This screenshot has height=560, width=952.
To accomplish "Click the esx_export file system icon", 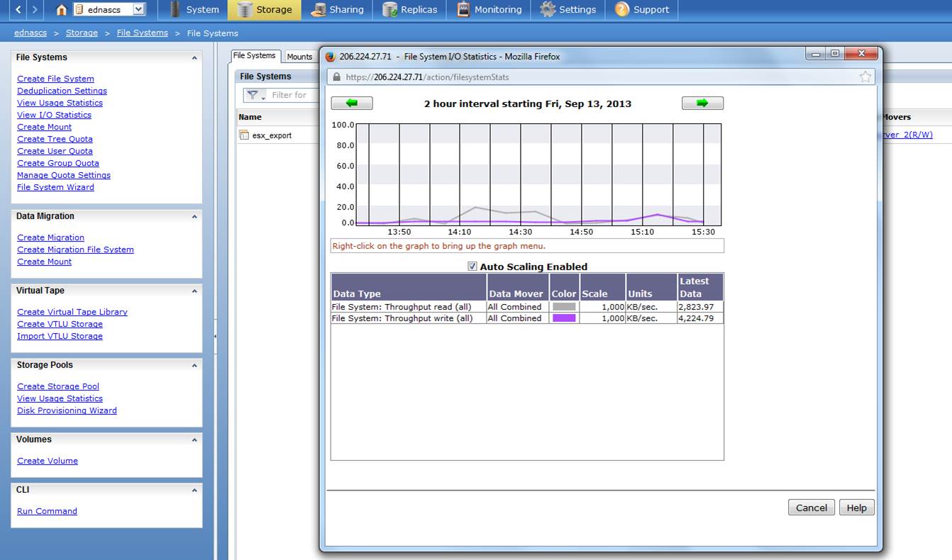I will 244,135.
